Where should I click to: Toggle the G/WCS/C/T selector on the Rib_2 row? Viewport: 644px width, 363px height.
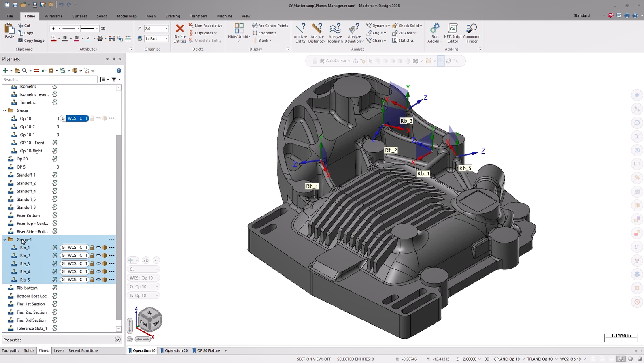click(x=74, y=256)
